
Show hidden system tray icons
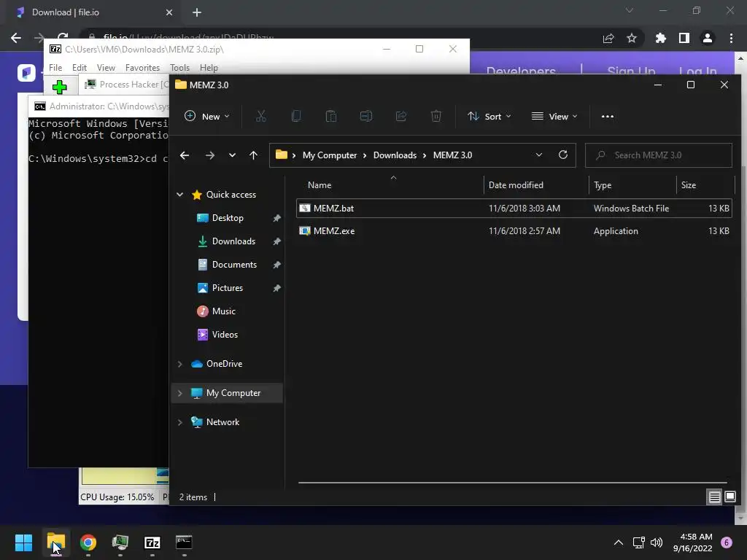[x=619, y=542]
